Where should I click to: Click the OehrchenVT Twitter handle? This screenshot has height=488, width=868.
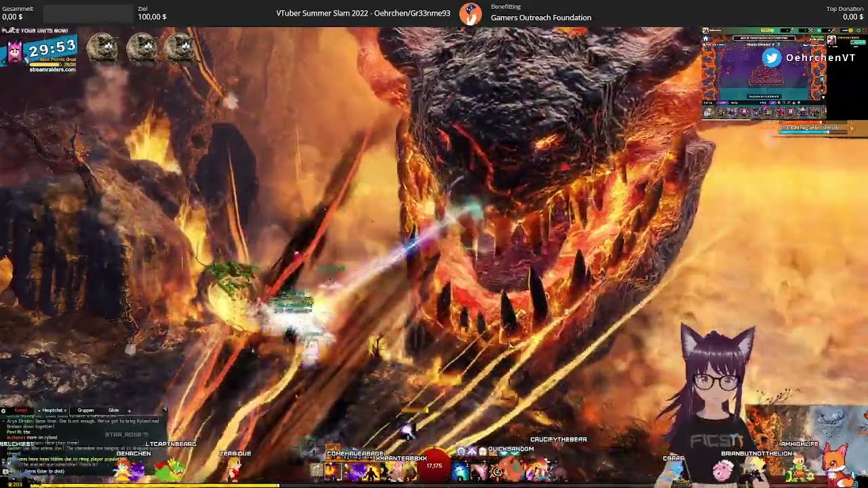[821, 58]
